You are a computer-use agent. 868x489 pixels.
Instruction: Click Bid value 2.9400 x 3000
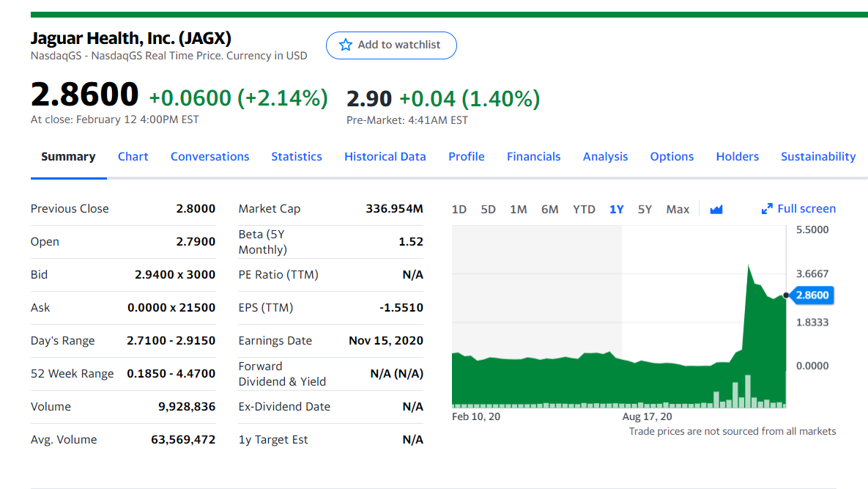coord(175,275)
